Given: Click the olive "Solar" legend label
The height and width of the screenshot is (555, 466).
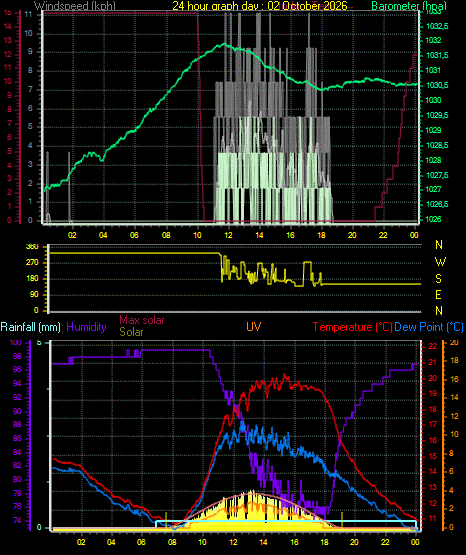Looking at the screenshot, I should (x=131, y=332).
